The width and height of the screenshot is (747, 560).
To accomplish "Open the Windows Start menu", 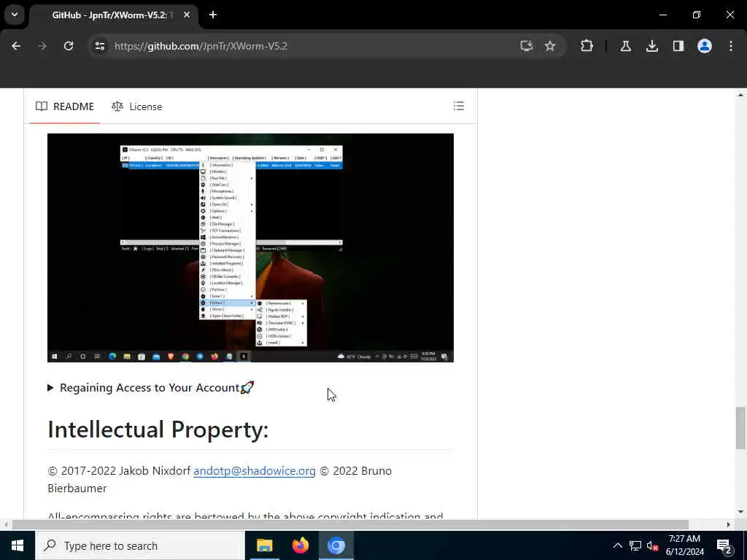I will pyautogui.click(x=18, y=545).
